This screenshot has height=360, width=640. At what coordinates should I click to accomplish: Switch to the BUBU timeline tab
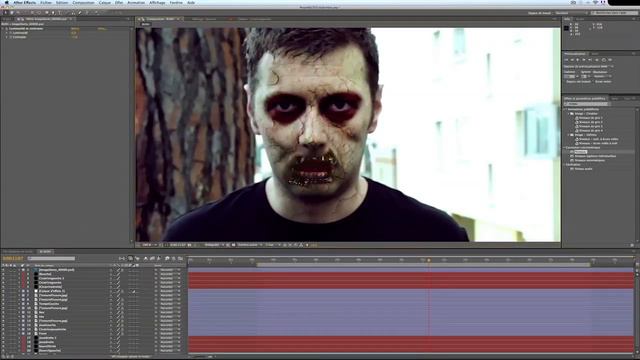(45, 251)
